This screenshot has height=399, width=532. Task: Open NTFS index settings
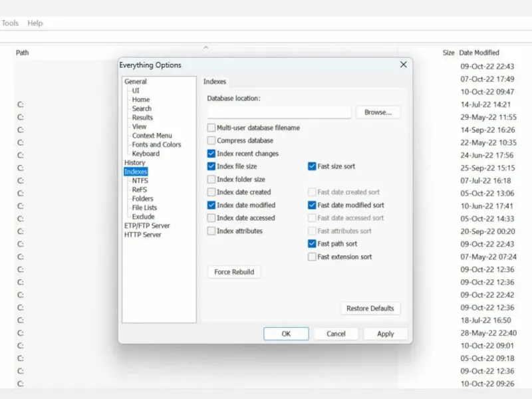tap(140, 180)
